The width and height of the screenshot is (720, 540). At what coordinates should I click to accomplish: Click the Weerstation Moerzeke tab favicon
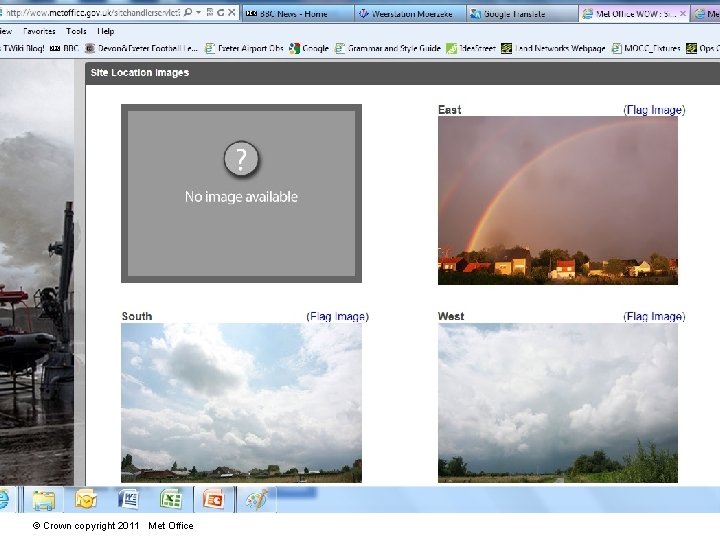tap(363, 14)
